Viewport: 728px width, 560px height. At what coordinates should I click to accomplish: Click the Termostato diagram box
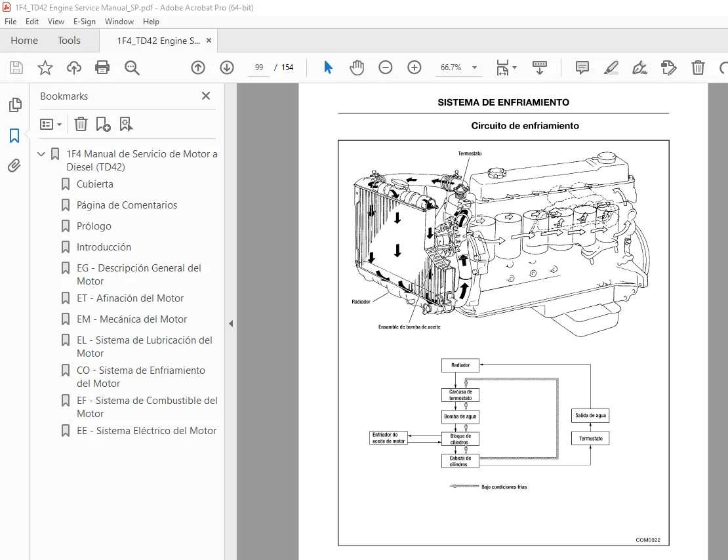click(x=590, y=438)
